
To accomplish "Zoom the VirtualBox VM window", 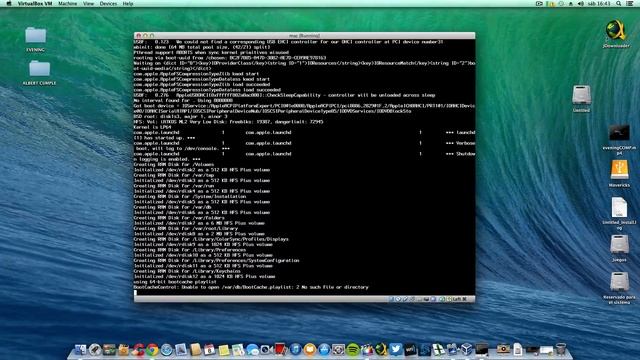I will point(152,36).
